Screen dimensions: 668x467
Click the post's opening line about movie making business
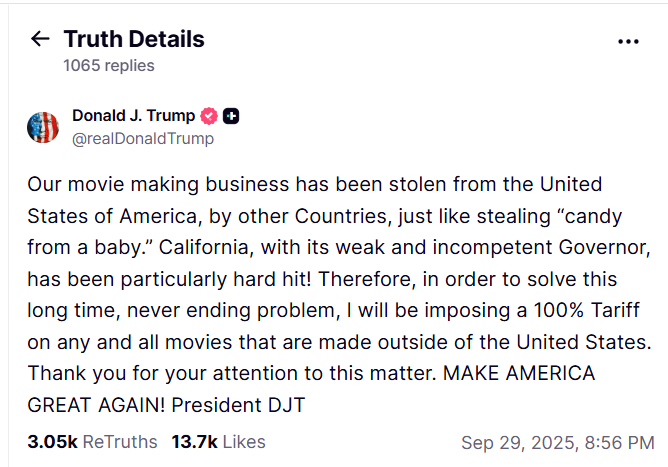point(314,184)
